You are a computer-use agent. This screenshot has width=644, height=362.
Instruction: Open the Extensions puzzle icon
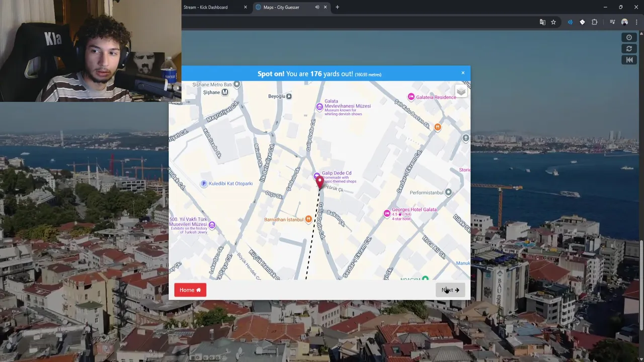click(x=595, y=22)
